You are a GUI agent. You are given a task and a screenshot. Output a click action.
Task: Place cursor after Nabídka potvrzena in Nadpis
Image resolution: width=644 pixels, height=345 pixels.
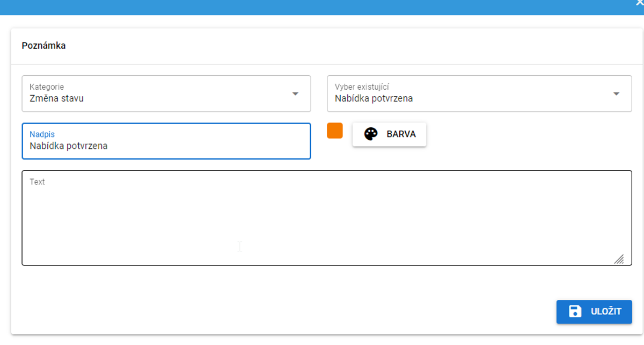click(x=108, y=146)
